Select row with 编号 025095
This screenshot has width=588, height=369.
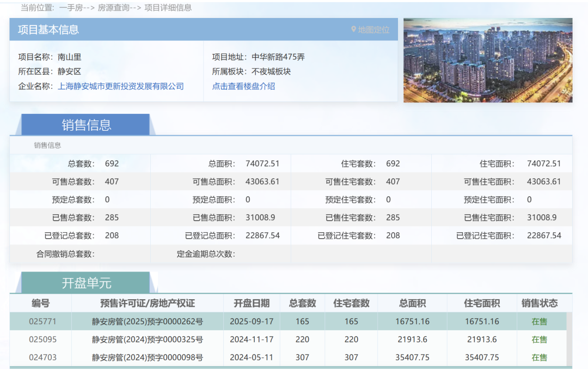tap(288, 340)
